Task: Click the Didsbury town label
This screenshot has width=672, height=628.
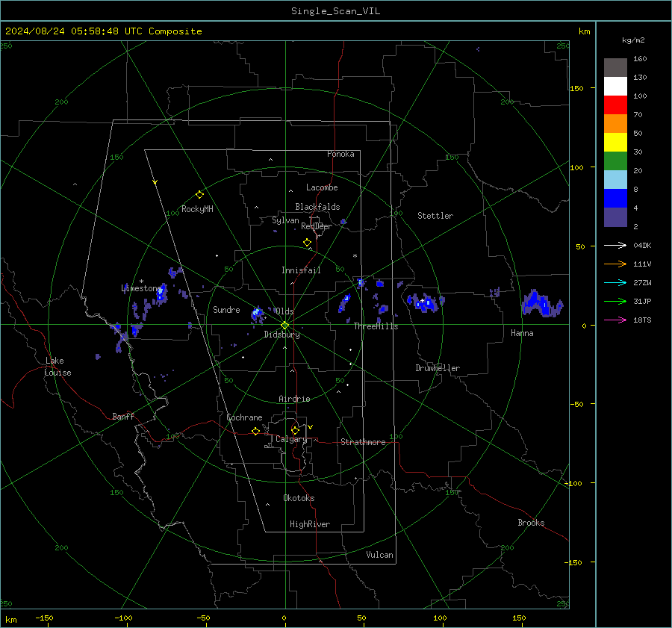Action: tap(281, 335)
